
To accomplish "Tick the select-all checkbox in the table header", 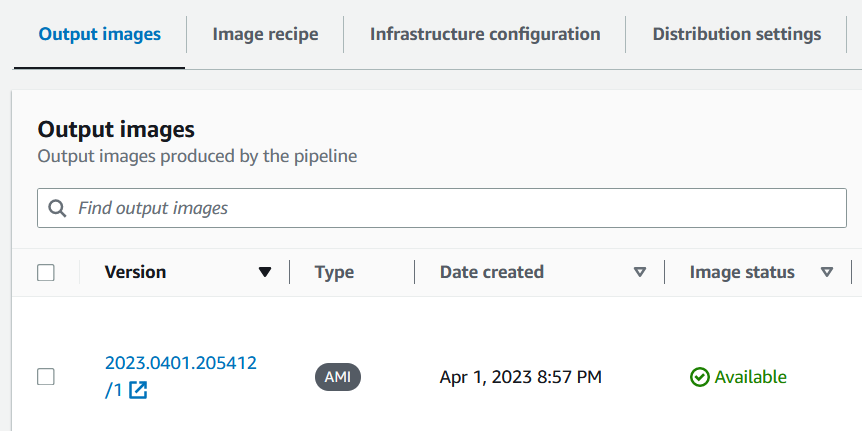I will [46, 272].
